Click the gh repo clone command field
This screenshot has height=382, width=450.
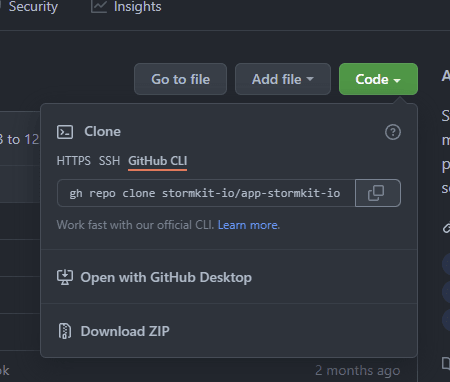coord(206,193)
